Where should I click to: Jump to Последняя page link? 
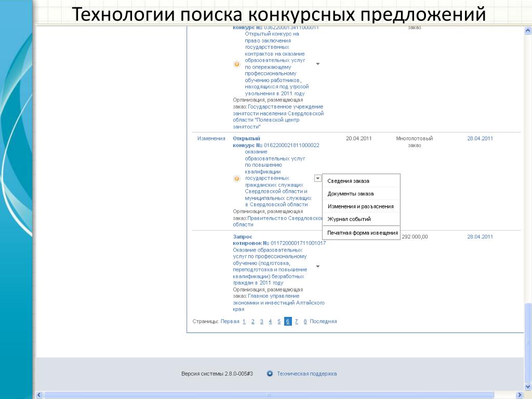click(323, 321)
